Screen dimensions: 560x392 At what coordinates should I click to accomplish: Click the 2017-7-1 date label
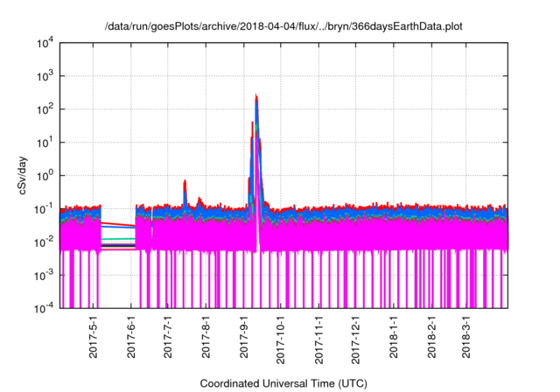167,336
